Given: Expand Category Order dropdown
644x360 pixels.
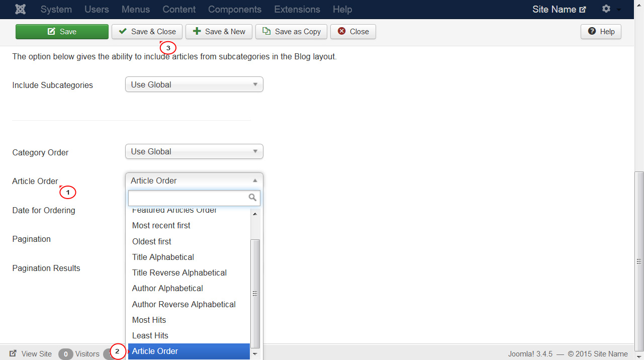Looking at the screenshot, I should coord(194,151).
